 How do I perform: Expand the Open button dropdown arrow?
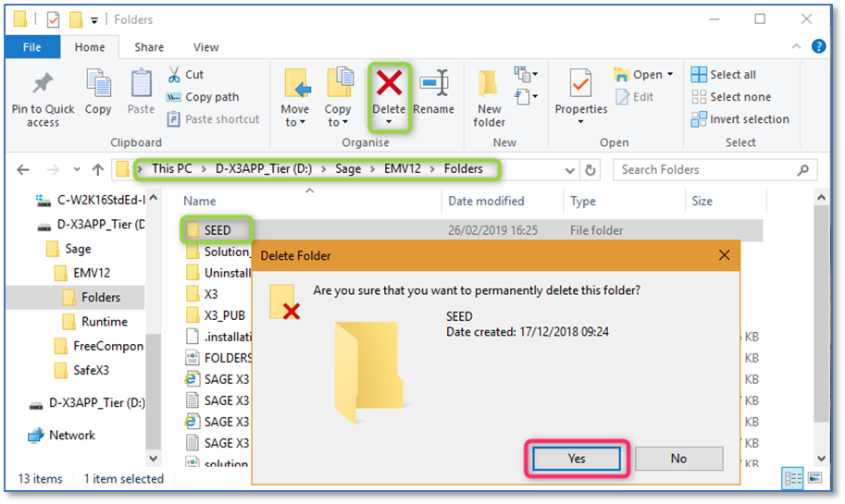pos(670,74)
